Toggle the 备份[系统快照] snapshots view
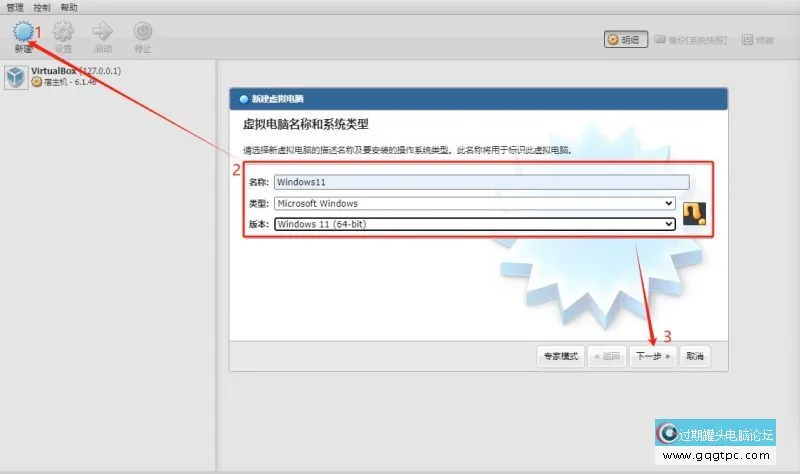Screen dimensions: 800x474 pos(694,40)
